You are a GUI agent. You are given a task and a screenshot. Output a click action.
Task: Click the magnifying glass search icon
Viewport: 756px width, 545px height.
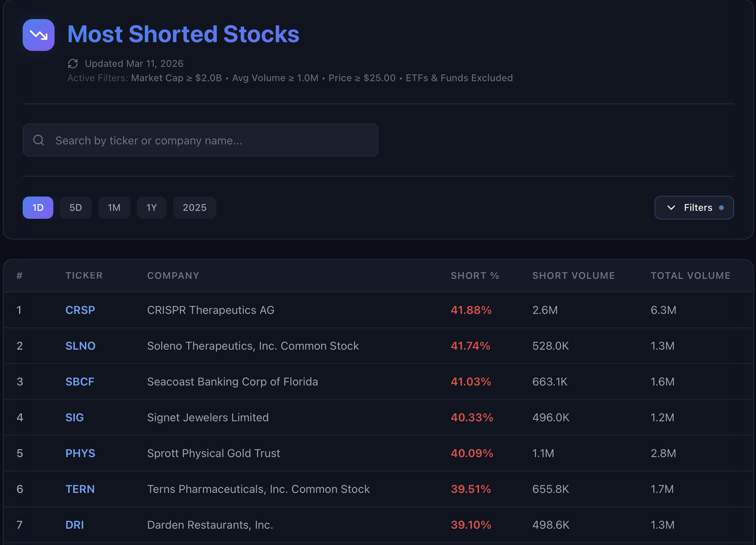tap(39, 140)
